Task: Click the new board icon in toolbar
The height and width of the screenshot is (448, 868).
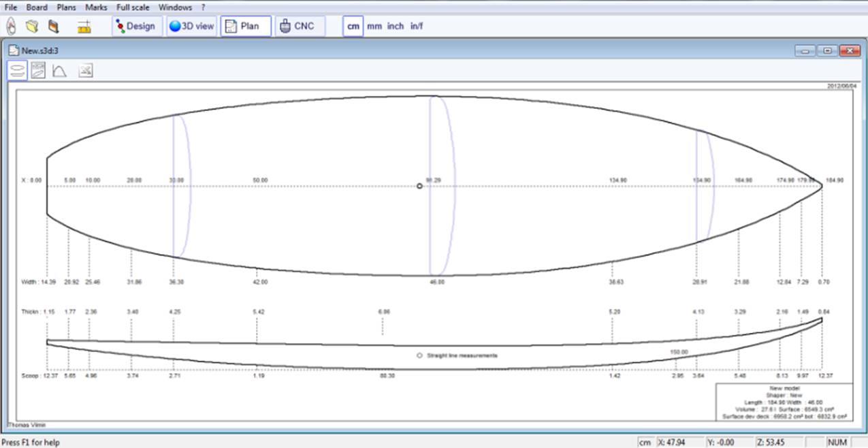Action: point(11,27)
